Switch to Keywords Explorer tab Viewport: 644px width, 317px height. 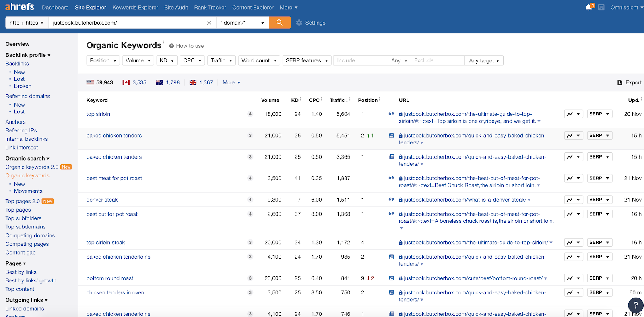click(x=135, y=8)
